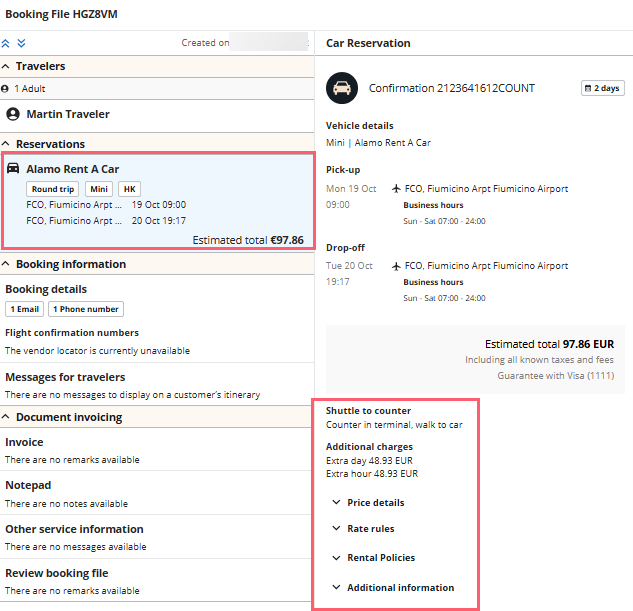Click the car icon beside Alamo Rent A Car
Viewport: 633px width, 611px height.
click(13, 168)
